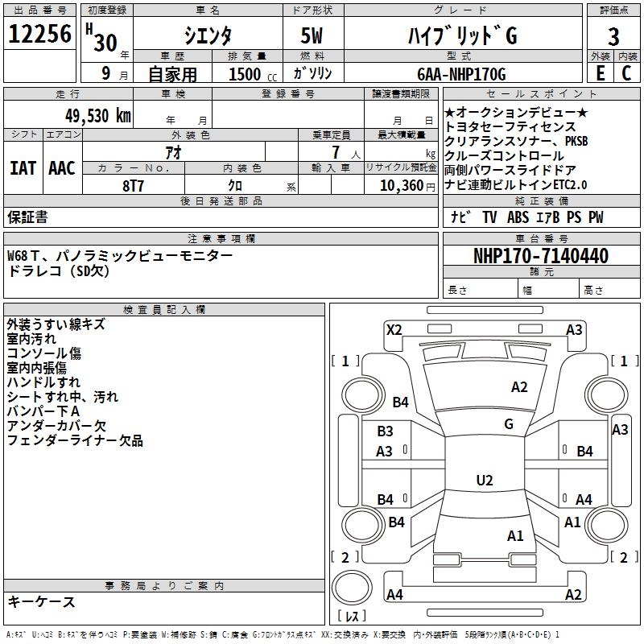Select the color number 8T7 cell

point(133,185)
